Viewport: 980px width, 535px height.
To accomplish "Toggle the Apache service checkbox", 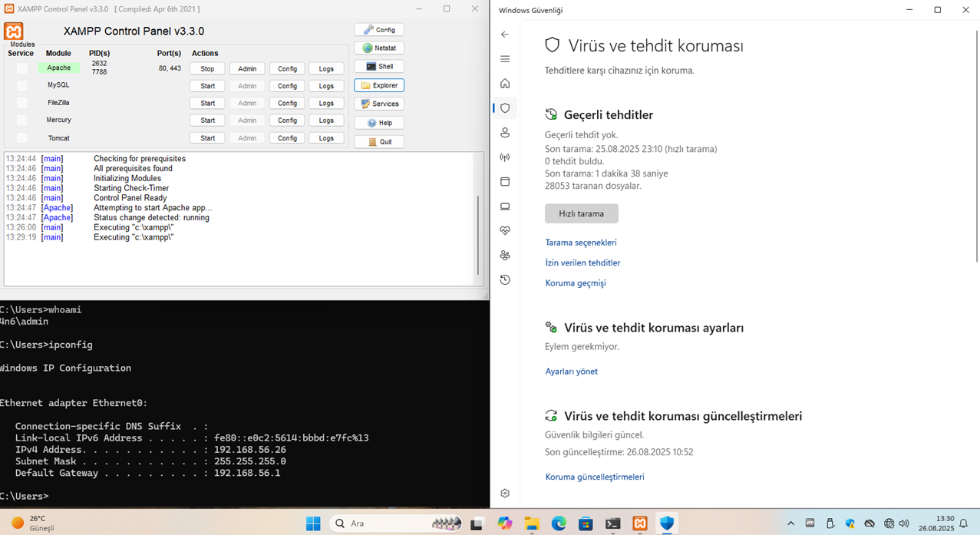I will (21, 68).
